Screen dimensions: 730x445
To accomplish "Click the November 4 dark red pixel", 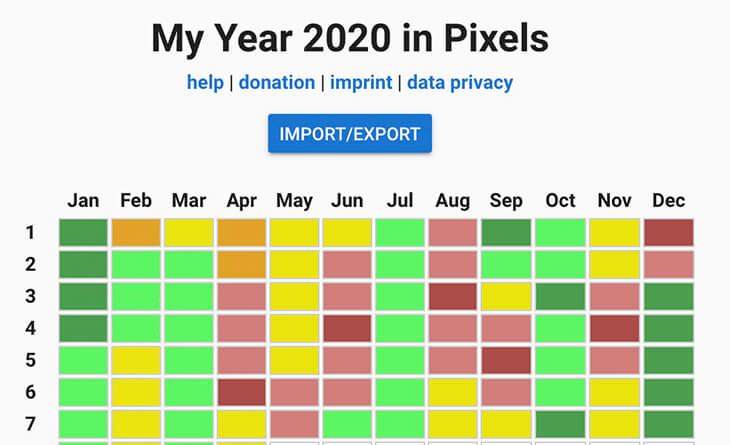I will coord(616,329).
